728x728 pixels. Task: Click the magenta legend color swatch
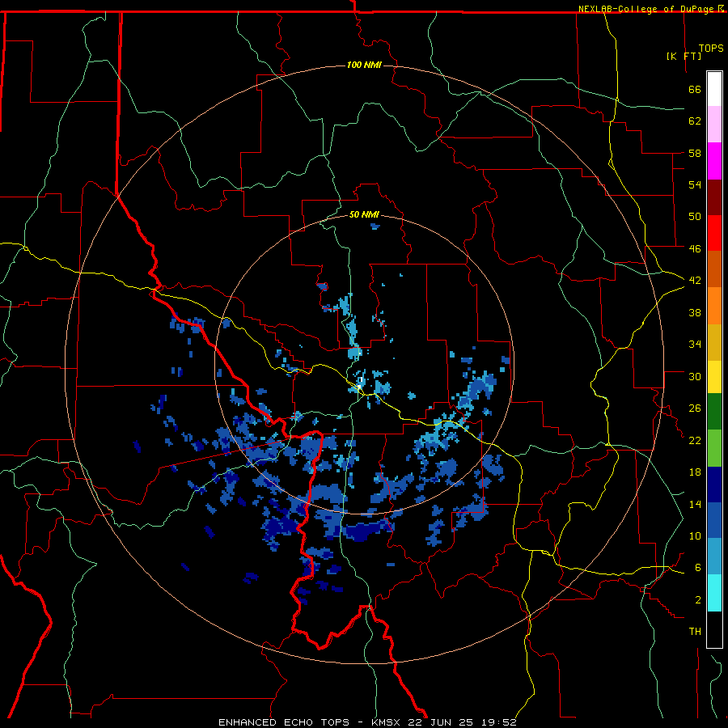point(714,161)
